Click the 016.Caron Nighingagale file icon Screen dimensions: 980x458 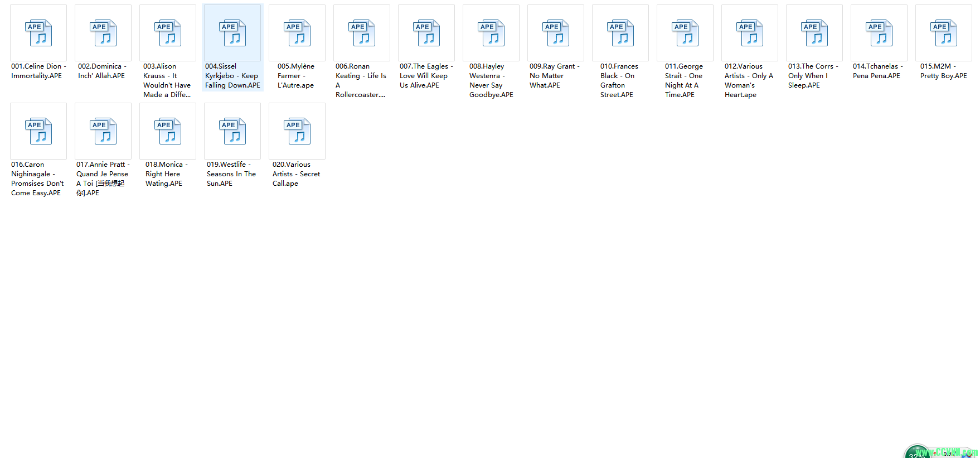38,131
